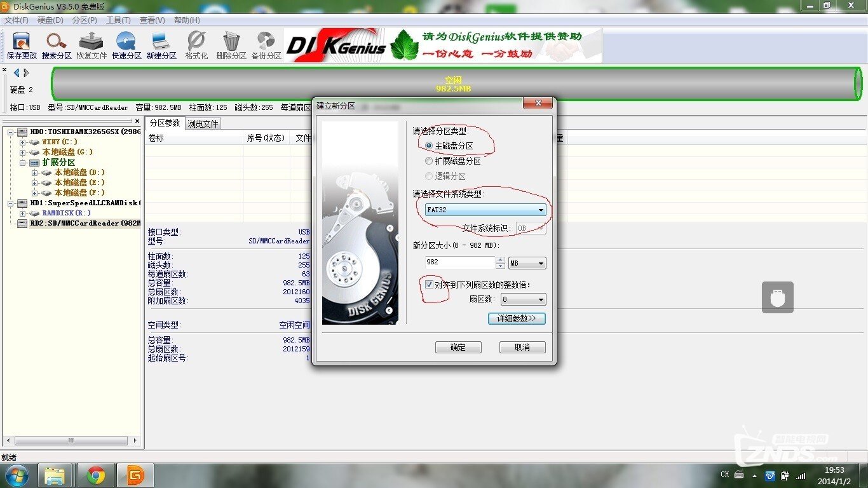Select 本地磁盘 (G:) in tree
This screenshot has width=868, height=488.
(x=67, y=152)
